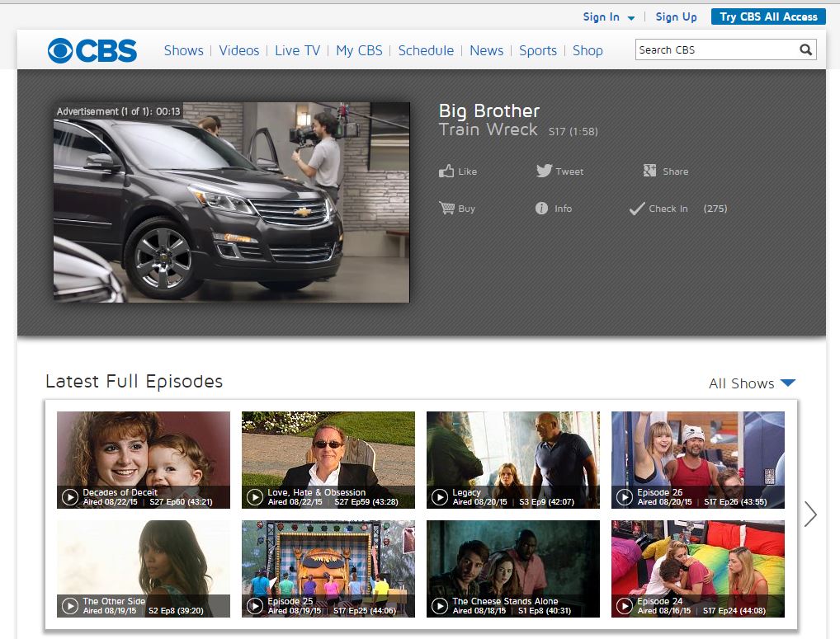
Task: Play Episode 24 play icon
Action: pos(625,606)
